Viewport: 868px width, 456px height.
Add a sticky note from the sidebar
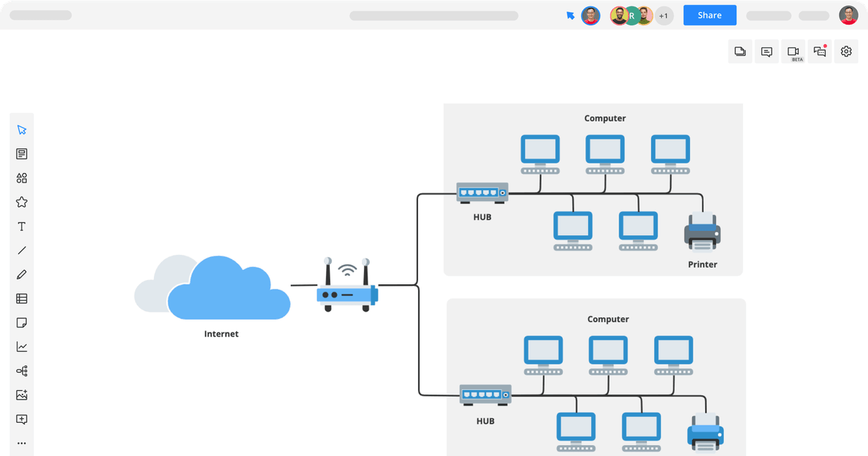22,322
